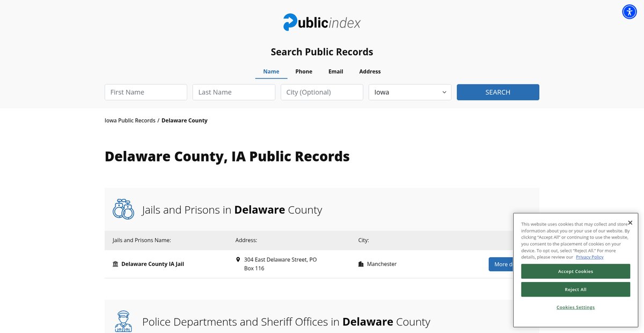This screenshot has height=333, width=644.
Task: Click the Jails and Prisons Name column header
Action: pyautogui.click(x=142, y=240)
